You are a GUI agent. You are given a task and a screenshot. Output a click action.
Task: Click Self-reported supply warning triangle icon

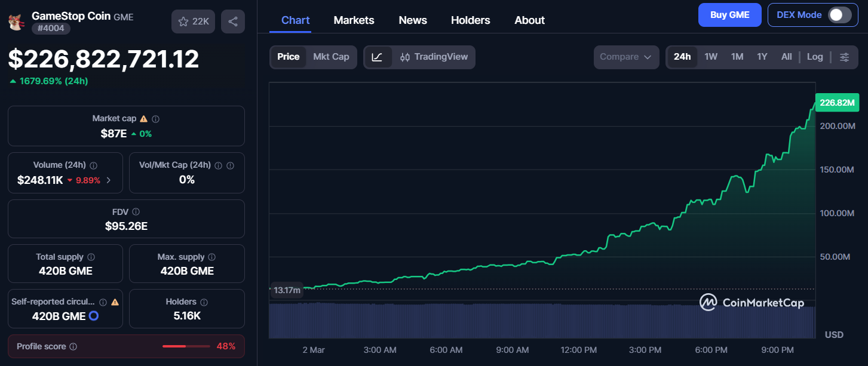(x=115, y=302)
